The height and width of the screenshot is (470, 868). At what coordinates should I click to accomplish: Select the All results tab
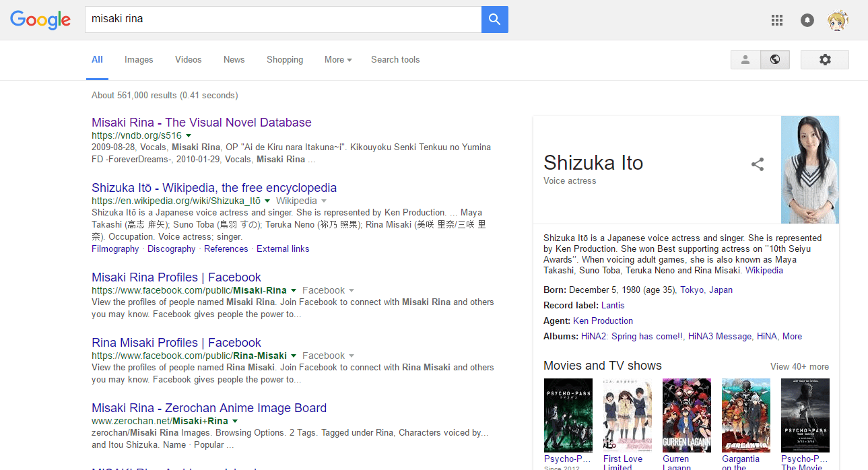click(x=97, y=59)
